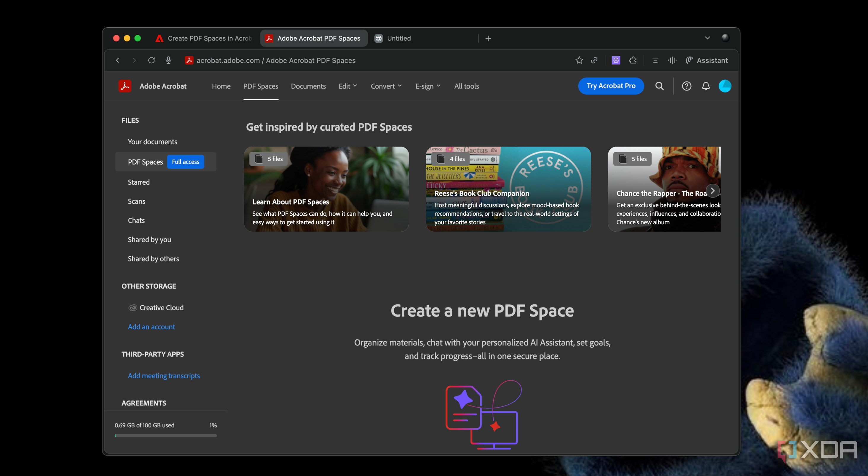Click the Try Acrobat Pro button
The image size is (868, 476).
coord(611,86)
